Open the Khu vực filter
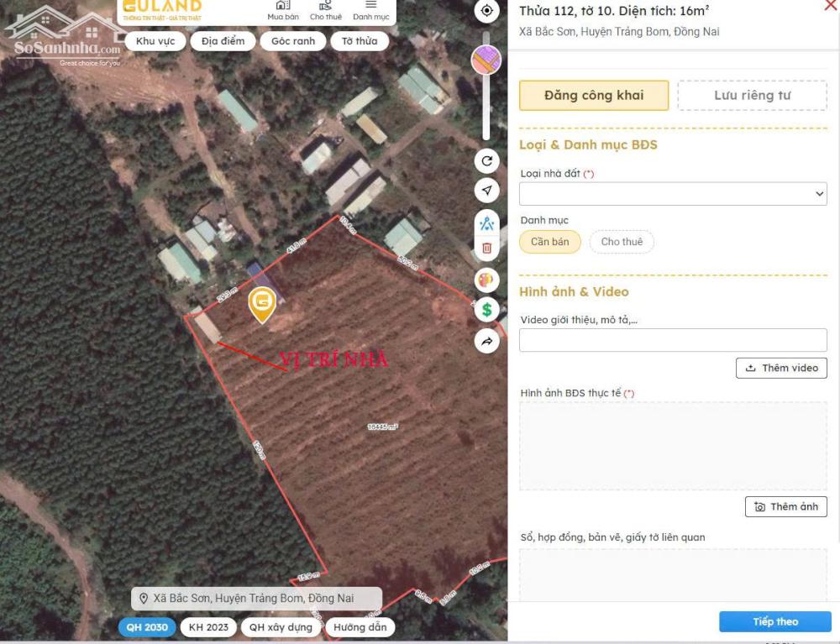The height and width of the screenshot is (644, 840). (x=155, y=41)
